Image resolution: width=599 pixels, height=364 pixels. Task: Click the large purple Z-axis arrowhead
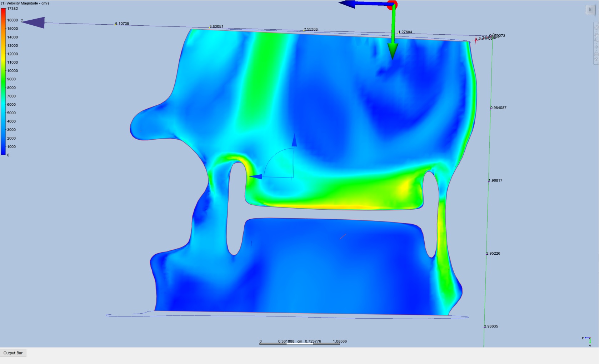click(x=33, y=23)
